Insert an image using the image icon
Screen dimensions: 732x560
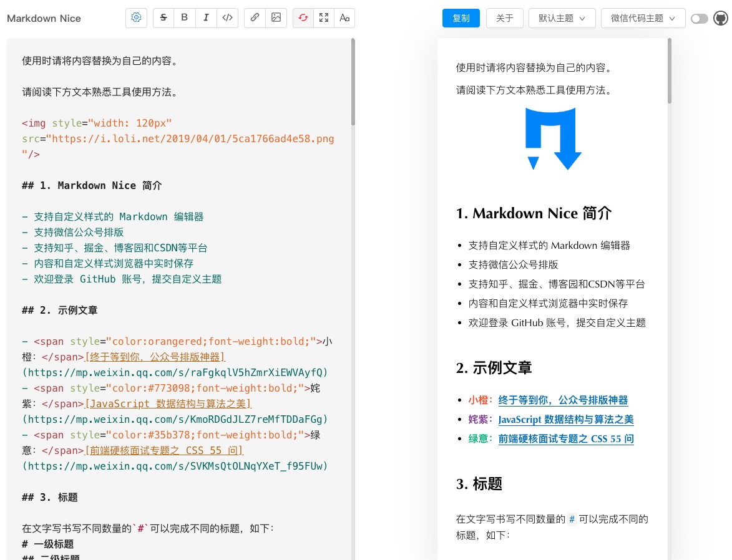click(x=276, y=17)
